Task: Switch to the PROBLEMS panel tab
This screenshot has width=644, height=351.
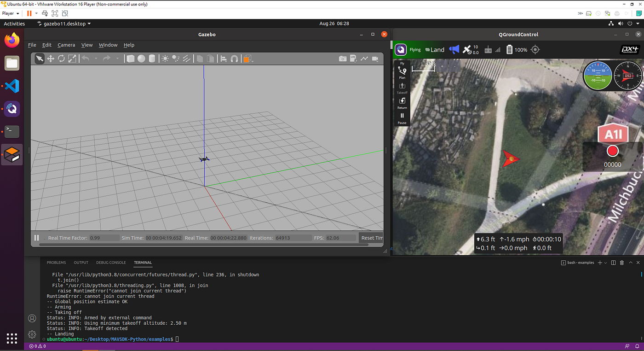Action: point(56,263)
